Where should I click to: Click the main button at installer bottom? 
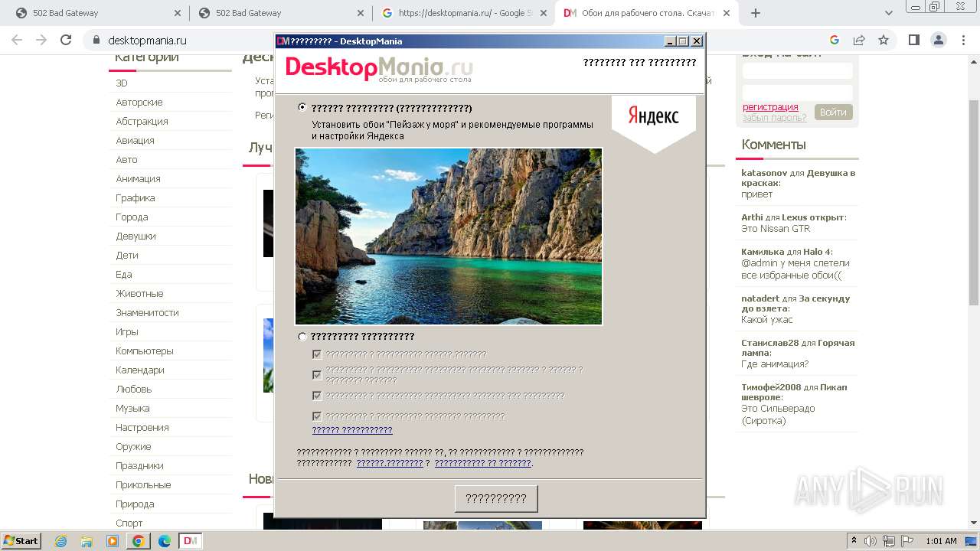click(x=496, y=498)
